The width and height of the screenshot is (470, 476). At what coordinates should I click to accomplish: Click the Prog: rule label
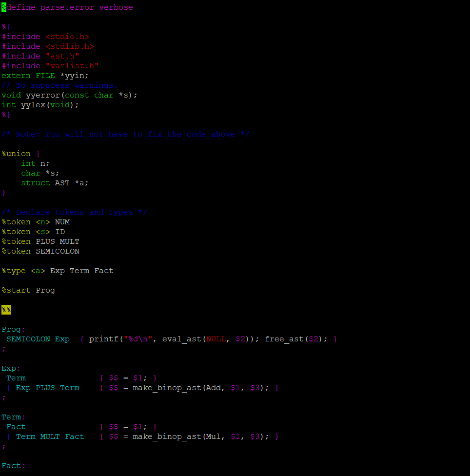click(13, 329)
